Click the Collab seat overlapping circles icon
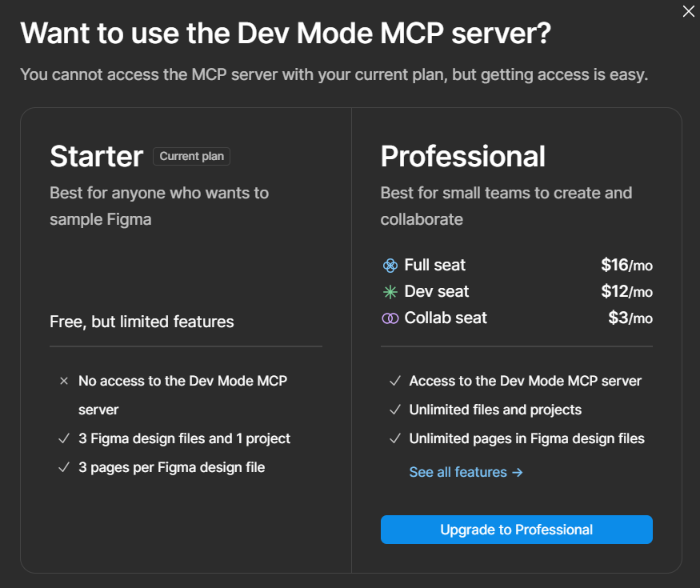 click(390, 318)
